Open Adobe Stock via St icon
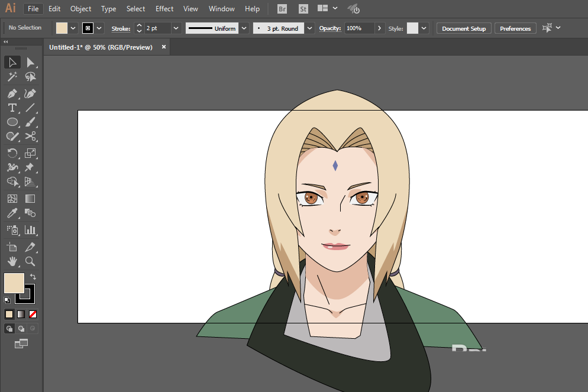Image resolution: width=588 pixels, height=392 pixels. (x=303, y=9)
